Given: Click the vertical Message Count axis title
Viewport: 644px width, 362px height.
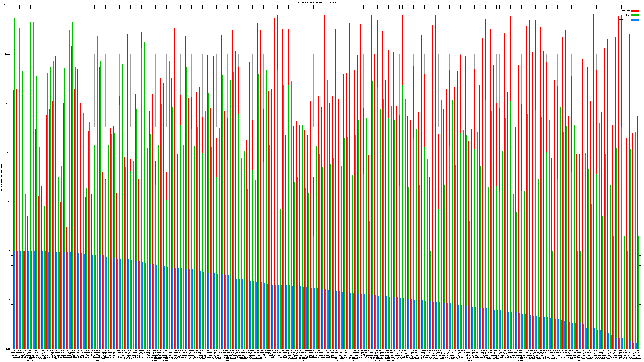Looking at the screenshot, I should [x=1, y=177].
